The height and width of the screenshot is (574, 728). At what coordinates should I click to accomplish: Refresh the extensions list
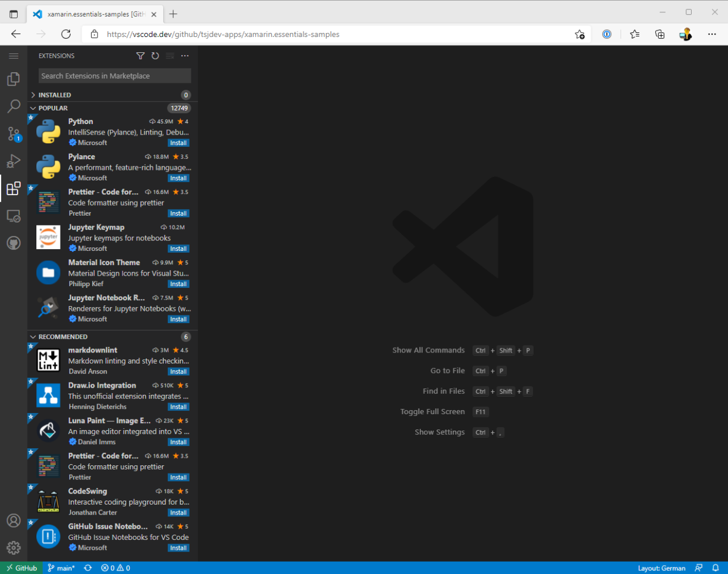(155, 55)
